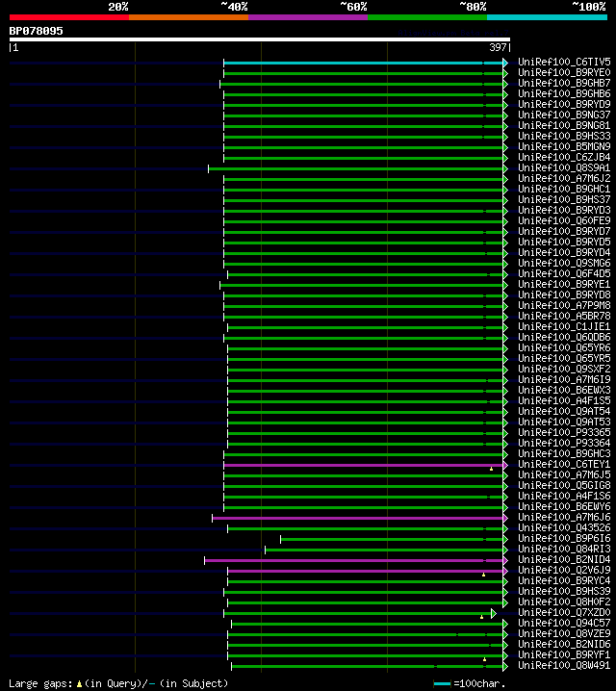The image size is (616, 691).
Task: Click the purple alignment bar for UniRef100_B2NID4
Action: click(354, 560)
